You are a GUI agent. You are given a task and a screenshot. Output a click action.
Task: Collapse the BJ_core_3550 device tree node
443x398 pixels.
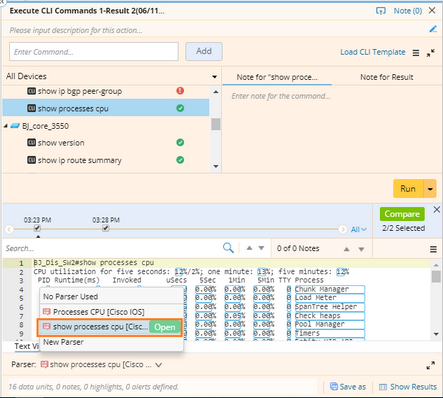click(x=6, y=126)
